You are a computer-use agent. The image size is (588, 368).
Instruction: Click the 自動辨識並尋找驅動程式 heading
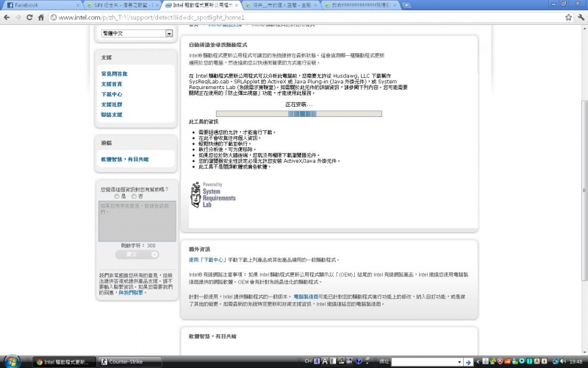218,45
